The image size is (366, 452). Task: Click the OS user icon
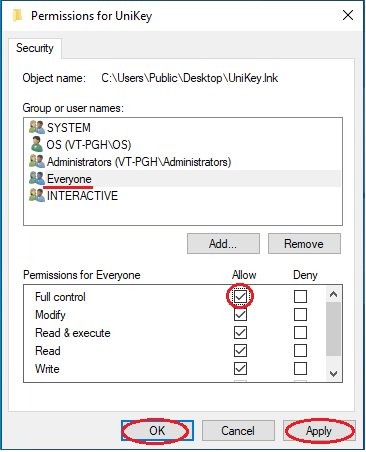coord(36,144)
